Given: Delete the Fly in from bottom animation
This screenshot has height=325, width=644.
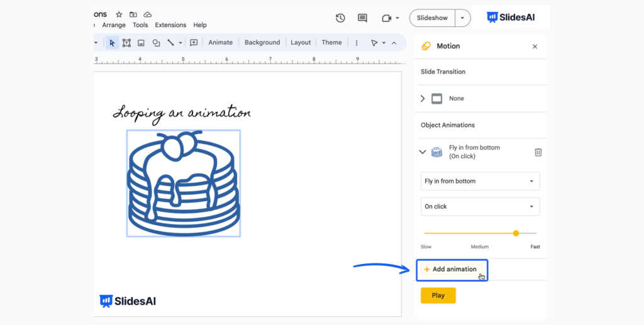Looking at the screenshot, I should point(538,152).
